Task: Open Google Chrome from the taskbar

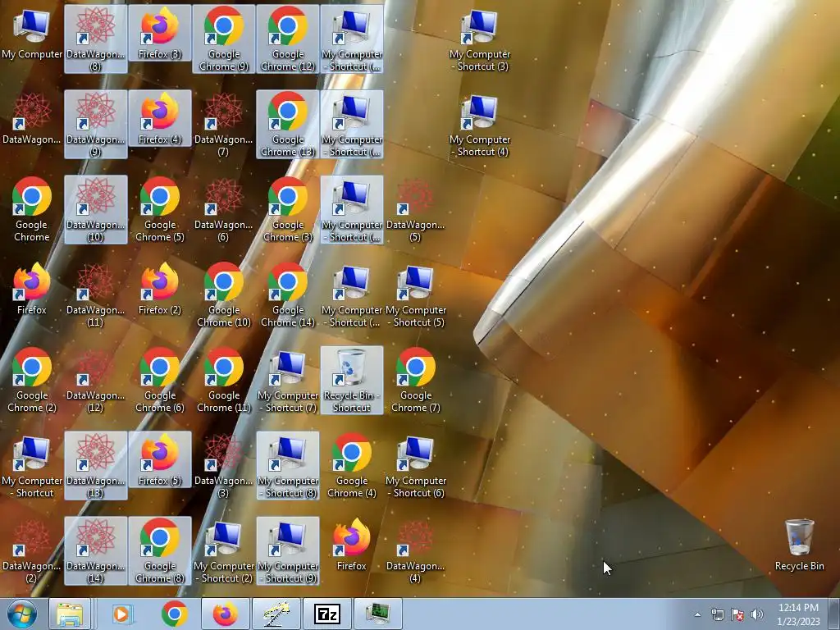Action: pyautogui.click(x=174, y=614)
